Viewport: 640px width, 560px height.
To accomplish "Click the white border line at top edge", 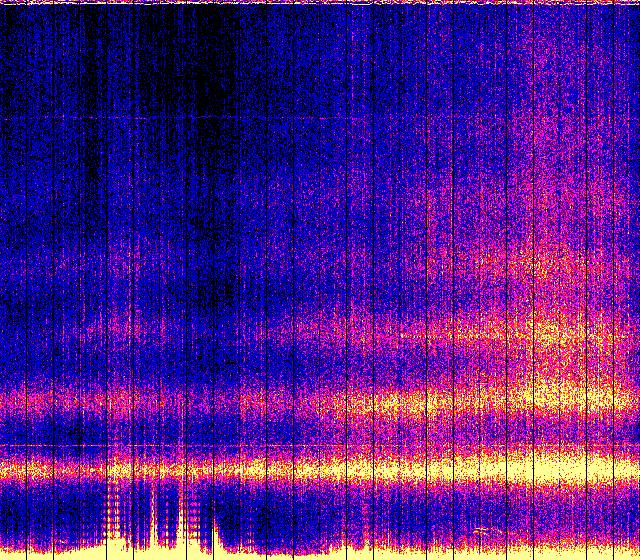I will [x=320, y=3].
